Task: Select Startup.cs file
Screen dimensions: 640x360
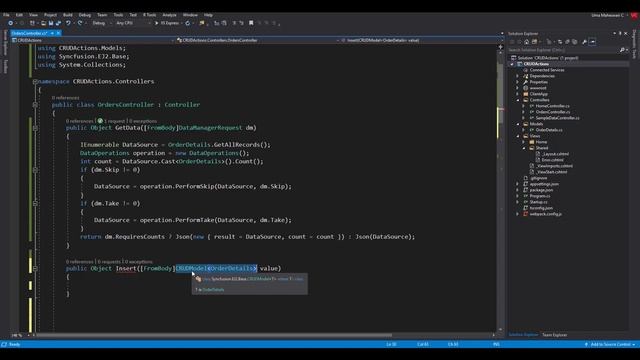Action: pyautogui.click(x=538, y=202)
